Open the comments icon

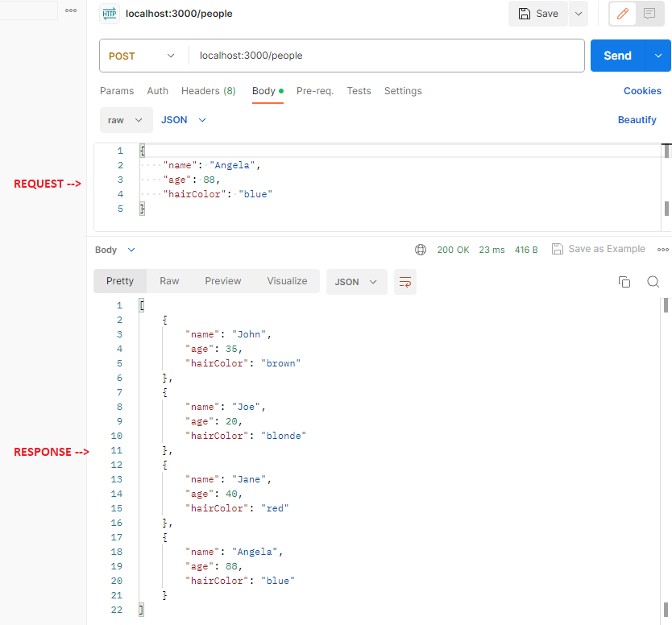[649, 14]
